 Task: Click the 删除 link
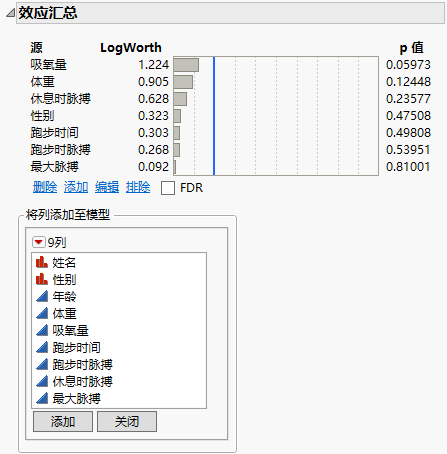coord(45,187)
